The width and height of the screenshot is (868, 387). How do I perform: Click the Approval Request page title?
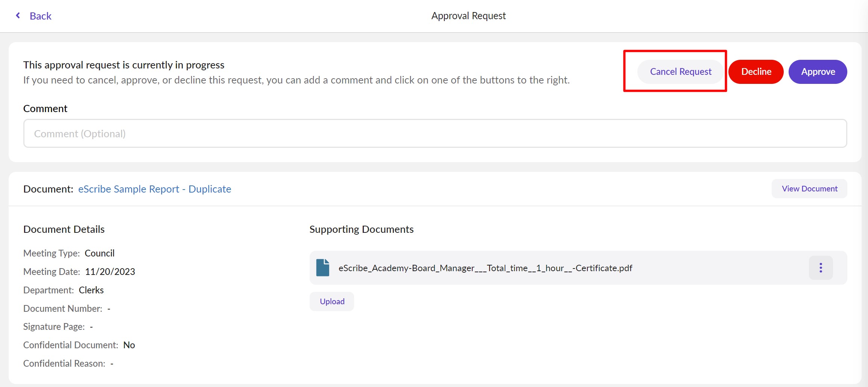click(468, 16)
